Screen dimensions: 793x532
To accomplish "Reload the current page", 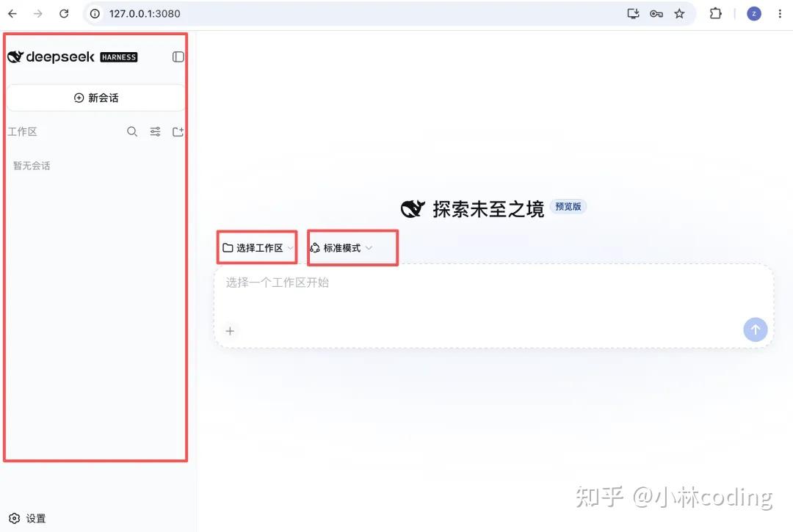I will point(64,14).
